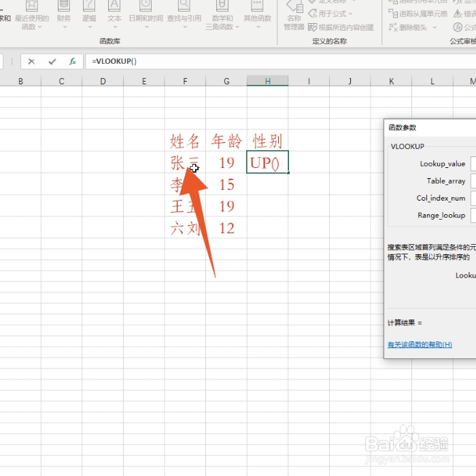Image resolution: width=476 pixels, height=476 pixels.
Task: Select the cell containing 张三
Action: (x=185, y=163)
